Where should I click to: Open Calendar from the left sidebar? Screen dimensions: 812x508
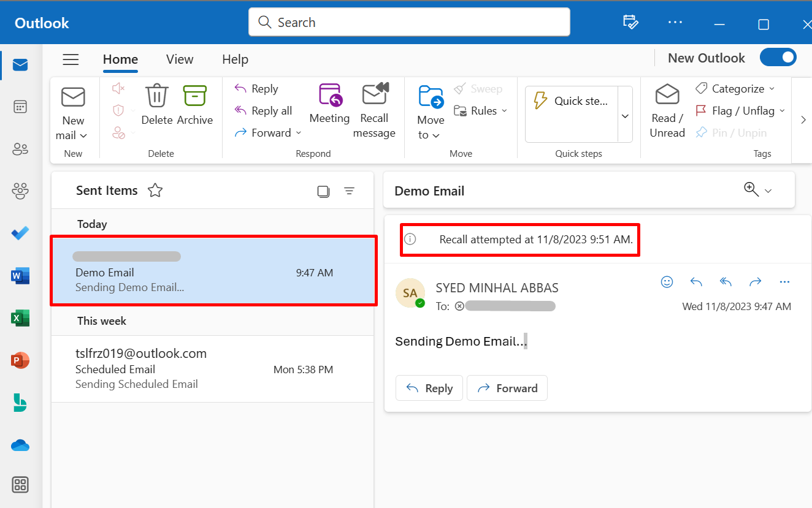pos(20,107)
